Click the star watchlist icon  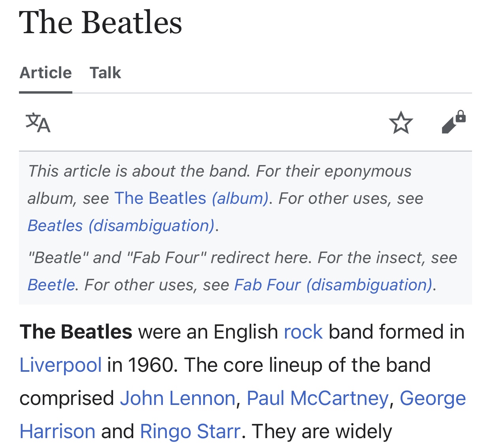[x=400, y=122]
